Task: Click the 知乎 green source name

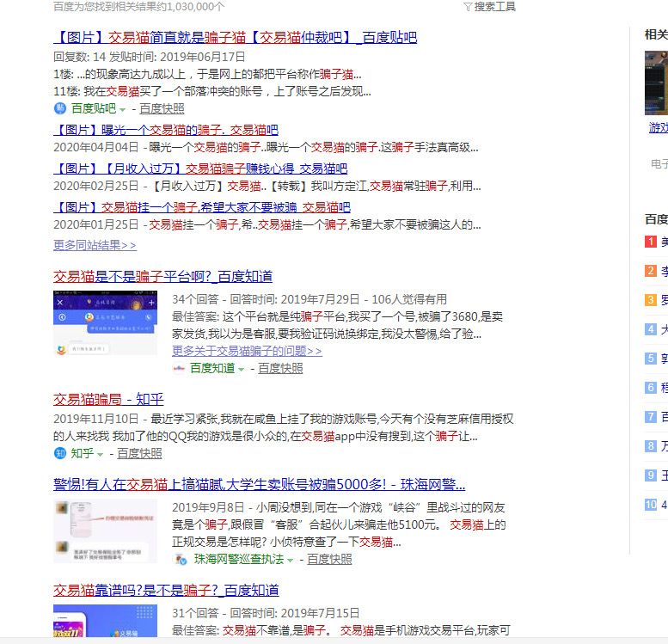Action: point(83,453)
